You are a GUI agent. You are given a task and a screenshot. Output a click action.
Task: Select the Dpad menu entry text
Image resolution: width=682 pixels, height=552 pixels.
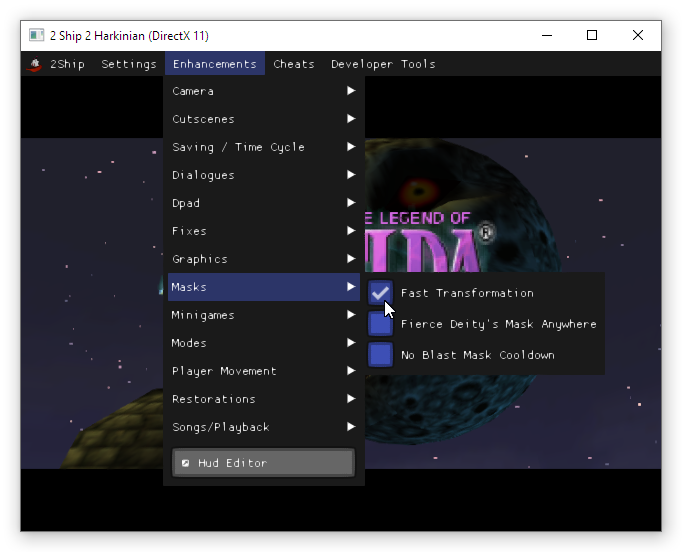186,203
